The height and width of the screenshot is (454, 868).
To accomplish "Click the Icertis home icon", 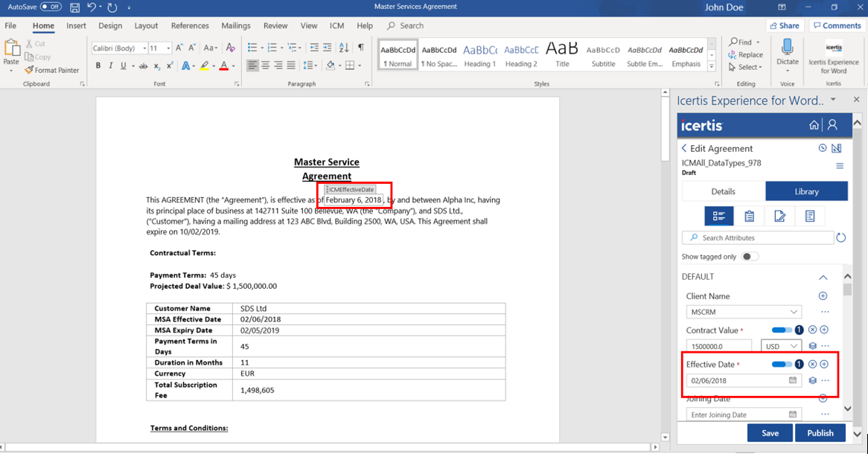I will click(814, 125).
